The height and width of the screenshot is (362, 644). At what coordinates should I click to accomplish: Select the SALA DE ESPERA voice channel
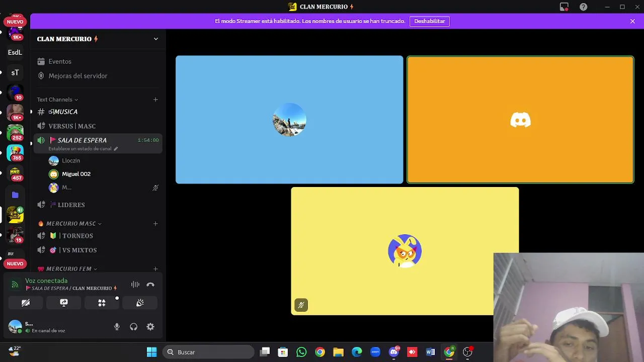pyautogui.click(x=82, y=140)
